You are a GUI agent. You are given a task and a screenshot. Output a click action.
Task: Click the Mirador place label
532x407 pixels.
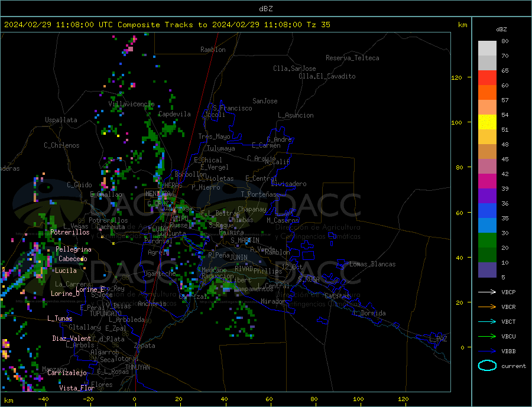point(273,301)
